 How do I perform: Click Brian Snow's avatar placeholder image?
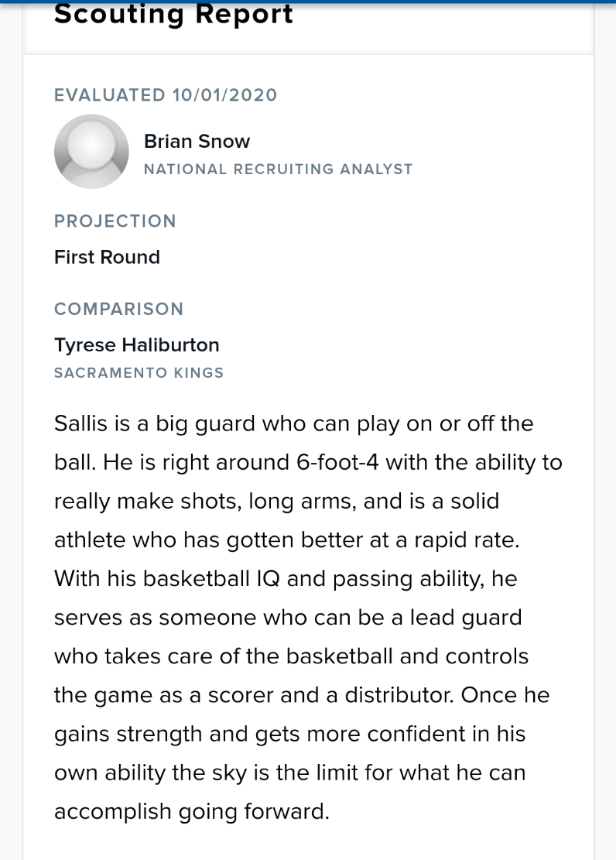pyautogui.click(x=91, y=152)
